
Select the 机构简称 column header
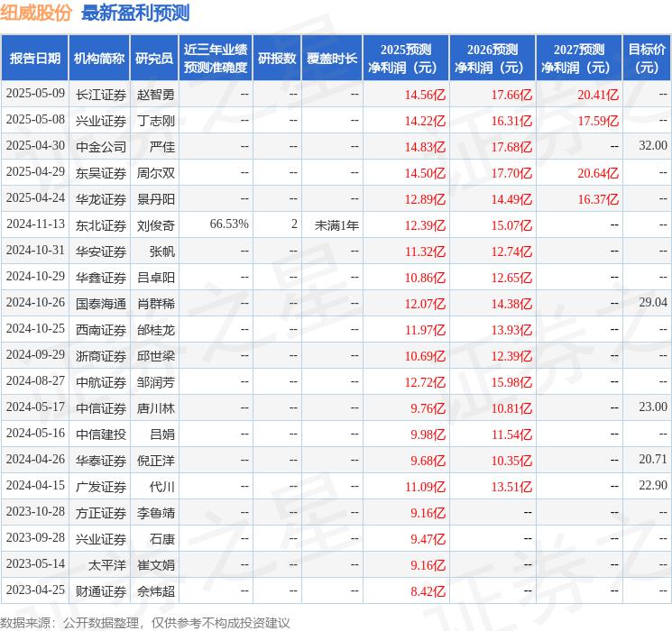click(99, 58)
